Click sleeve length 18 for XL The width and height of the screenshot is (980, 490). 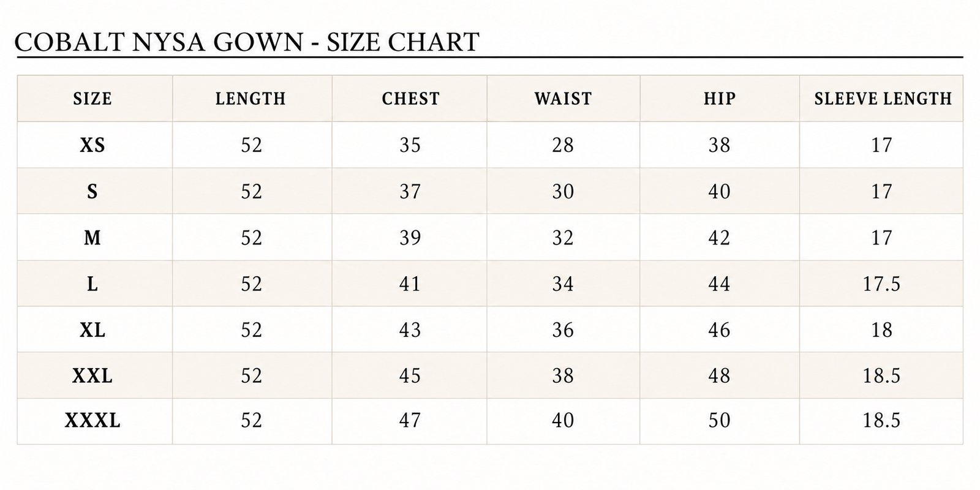(x=881, y=330)
